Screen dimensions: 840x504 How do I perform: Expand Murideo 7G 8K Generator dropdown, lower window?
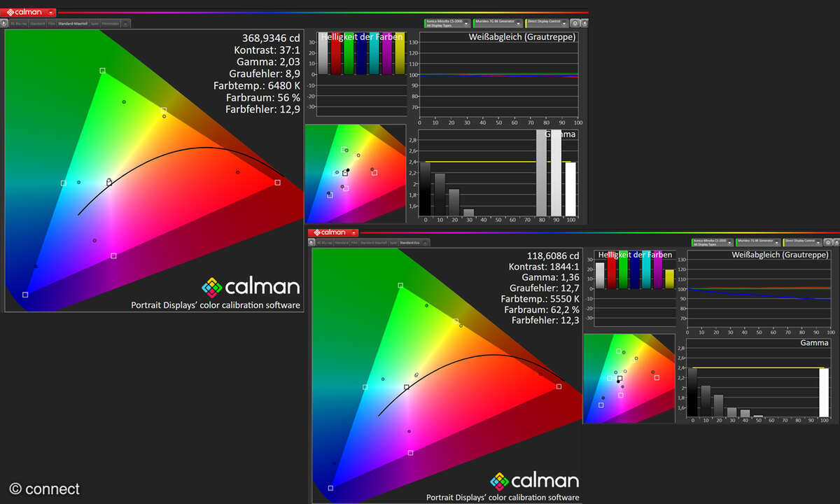click(776, 242)
